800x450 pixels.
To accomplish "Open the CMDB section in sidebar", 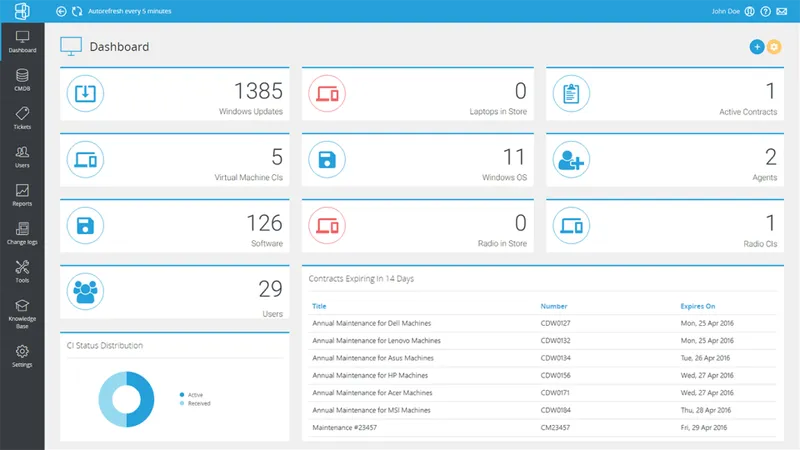I will 22,80.
